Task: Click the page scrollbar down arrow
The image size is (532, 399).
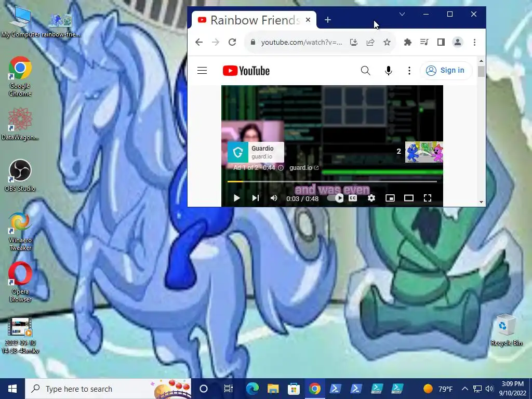Action: (481, 202)
